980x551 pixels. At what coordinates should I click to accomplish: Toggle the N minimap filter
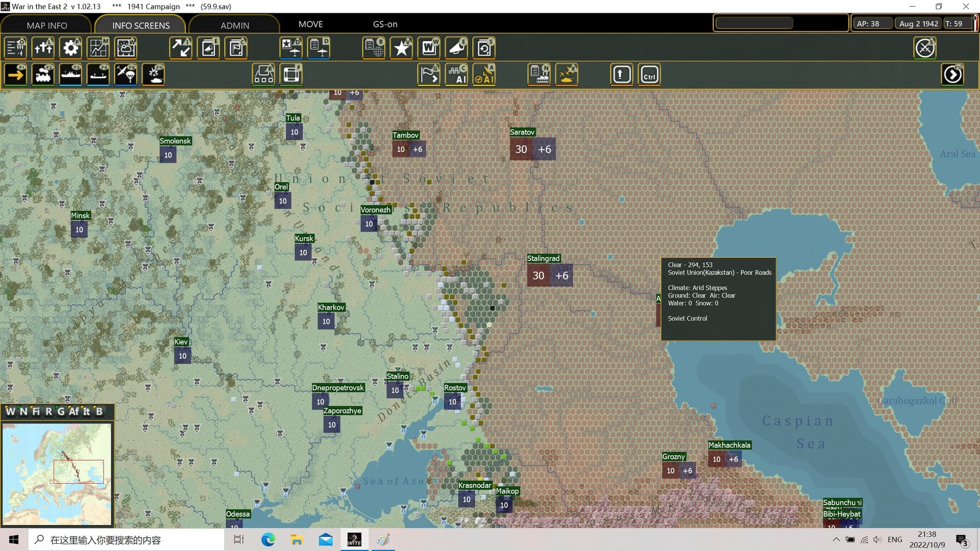point(23,411)
